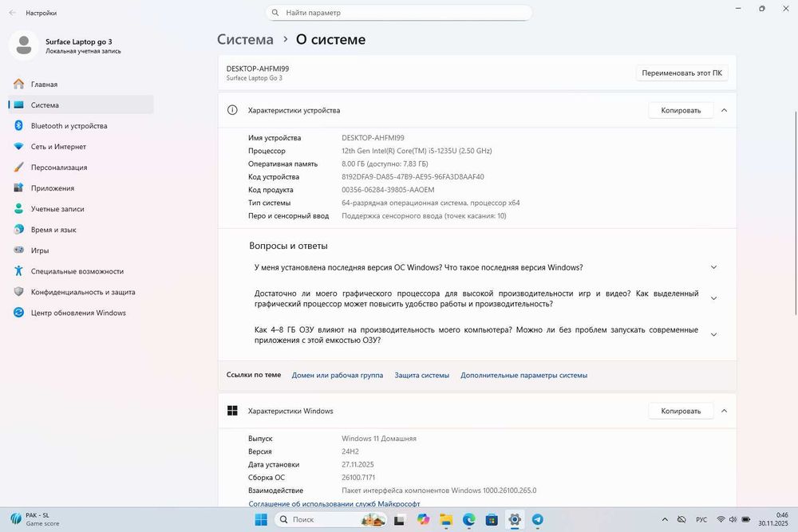Launch Microsoft Edge from the taskbar
Image resolution: width=798 pixels, height=532 pixels.
pos(468,519)
